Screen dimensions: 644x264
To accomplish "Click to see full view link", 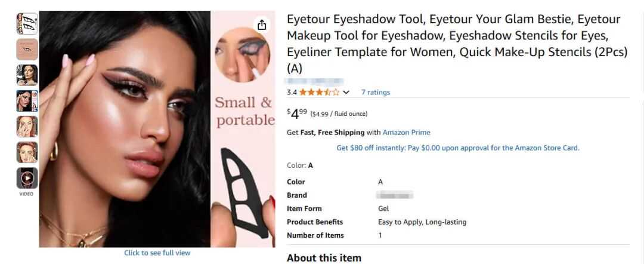I will [x=157, y=253].
